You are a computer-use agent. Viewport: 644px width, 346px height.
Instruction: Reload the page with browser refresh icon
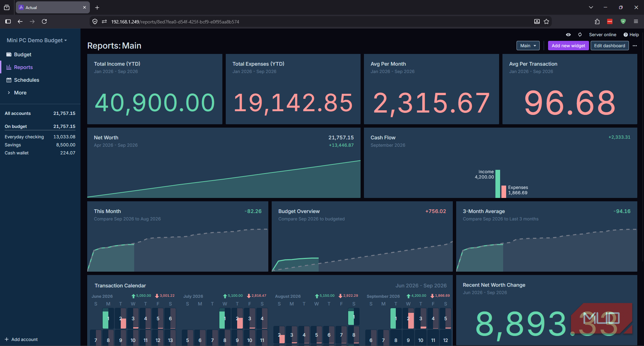(x=44, y=21)
